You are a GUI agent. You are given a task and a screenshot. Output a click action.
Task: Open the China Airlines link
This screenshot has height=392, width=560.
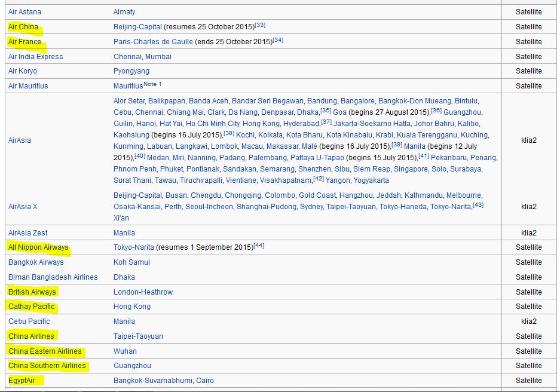31,336
